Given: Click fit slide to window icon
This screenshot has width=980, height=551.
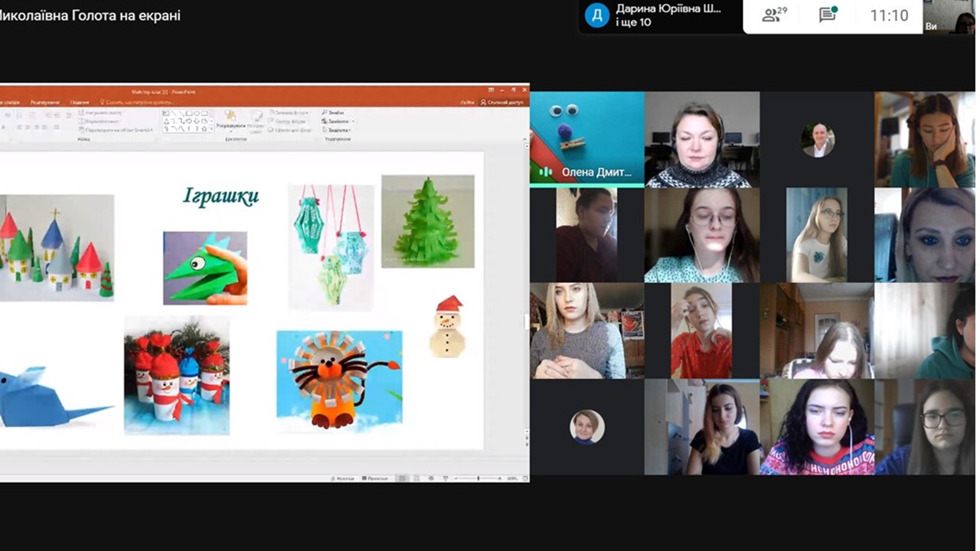Looking at the screenshot, I should 524,478.
